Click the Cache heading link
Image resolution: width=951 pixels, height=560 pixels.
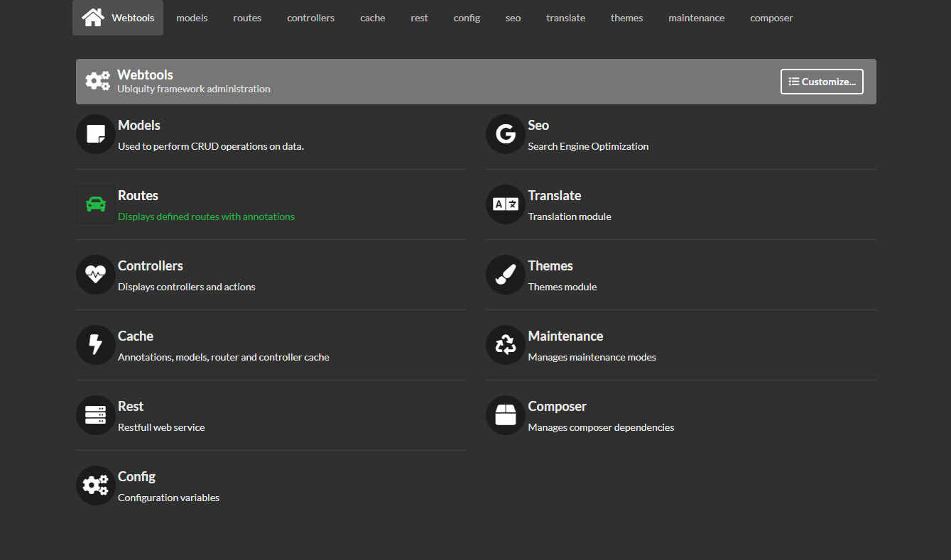(136, 336)
